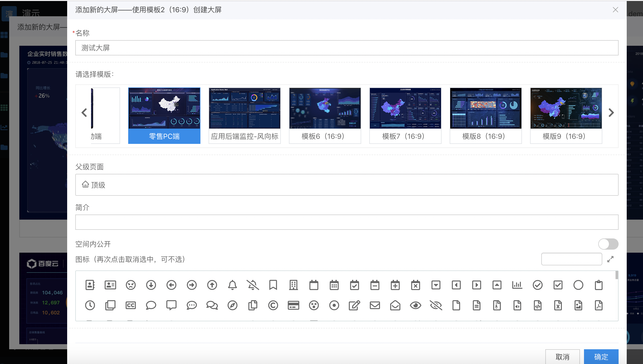Screen dimensions: 643x364
Task: Pick the open eye icon
Action: (x=416, y=305)
